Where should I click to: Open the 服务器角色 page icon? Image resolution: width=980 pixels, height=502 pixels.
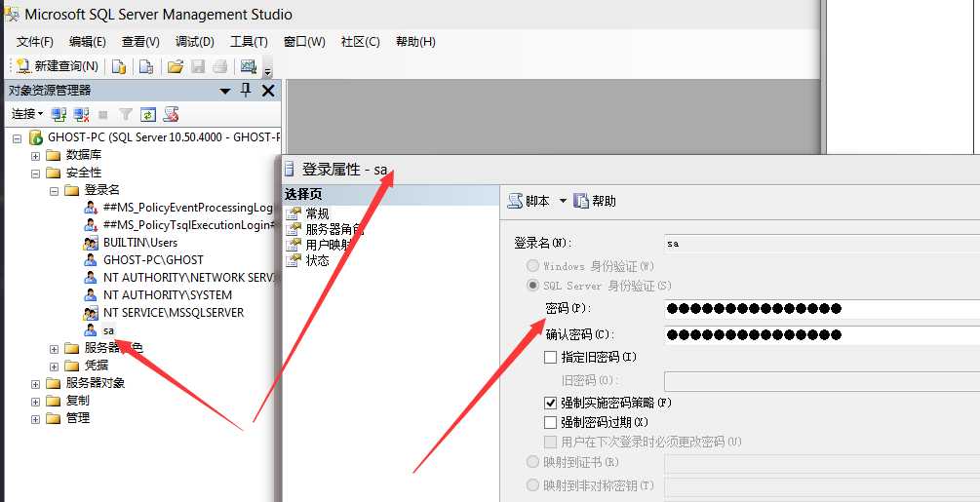(x=294, y=229)
